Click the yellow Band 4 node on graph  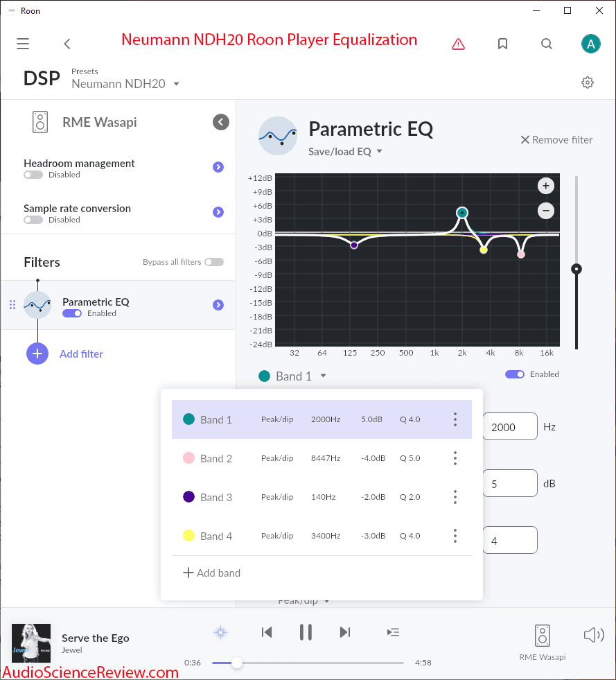(x=484, y=250)
